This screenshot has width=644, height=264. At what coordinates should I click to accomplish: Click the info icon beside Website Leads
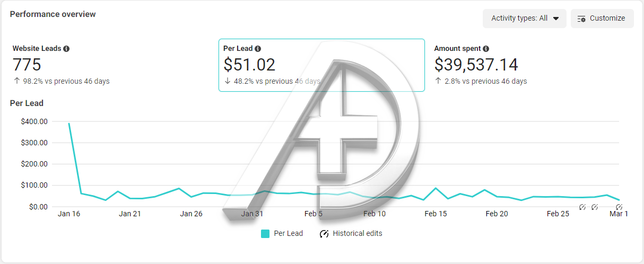point(66,49)
